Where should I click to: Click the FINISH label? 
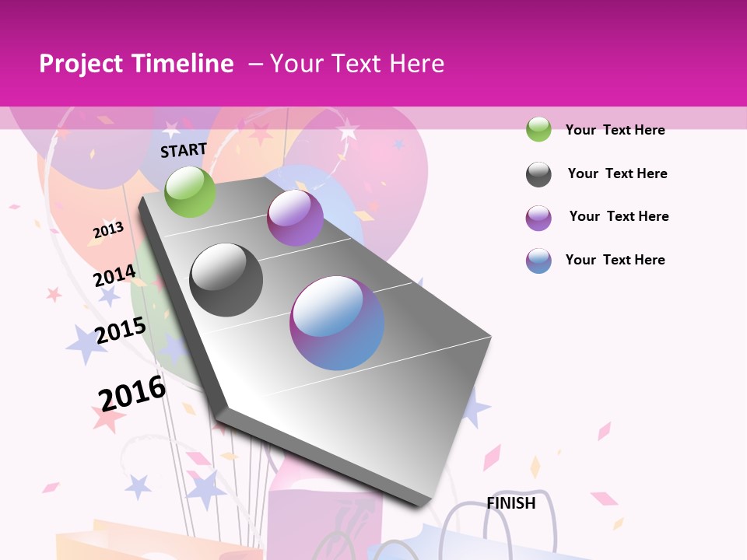click(x=511, y=503)
